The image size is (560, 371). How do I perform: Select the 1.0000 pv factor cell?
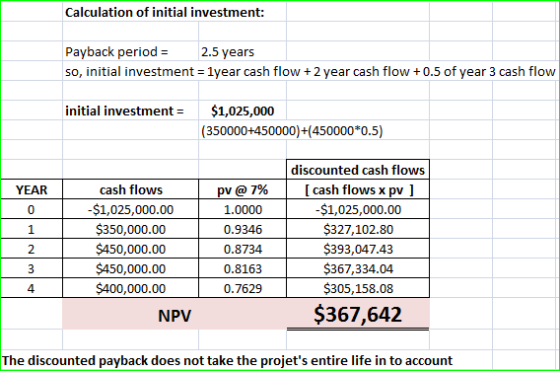click(242, 209)
